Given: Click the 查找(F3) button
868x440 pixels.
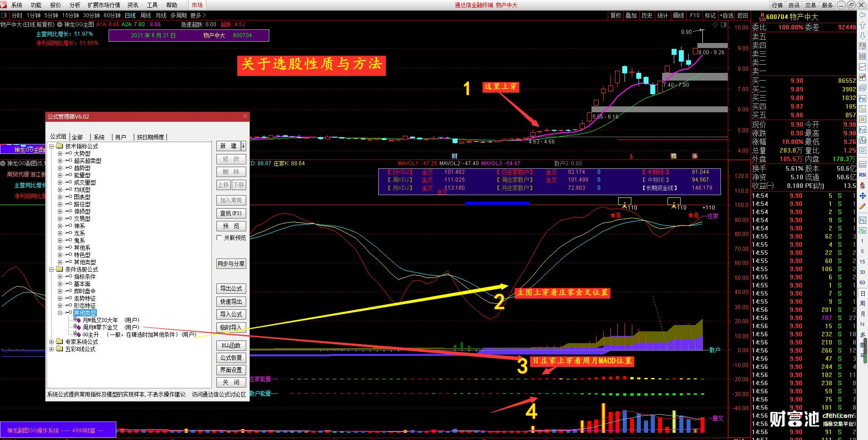Looking at the screenshot, I should click(231, 213).
